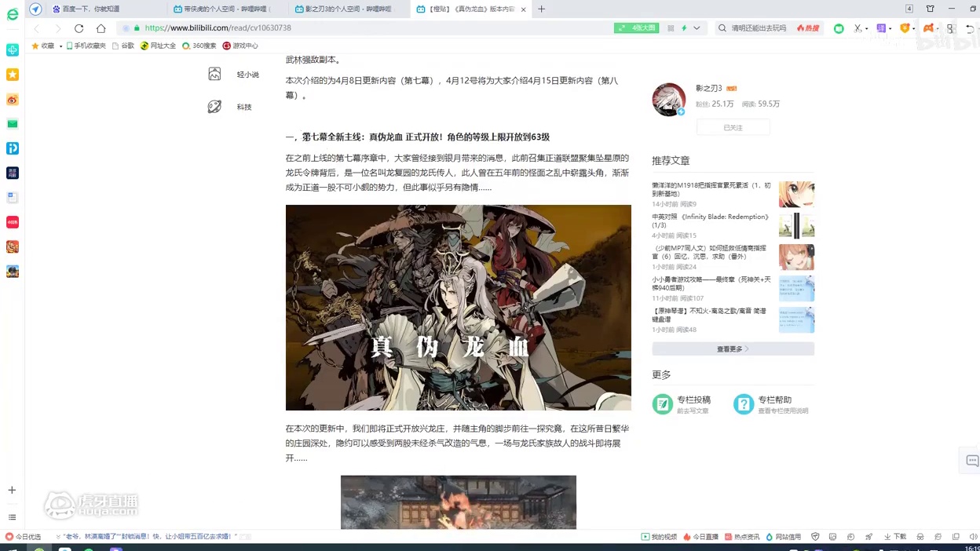Open 手机收藏夹 bookmark folder

(x=86, y=46)
